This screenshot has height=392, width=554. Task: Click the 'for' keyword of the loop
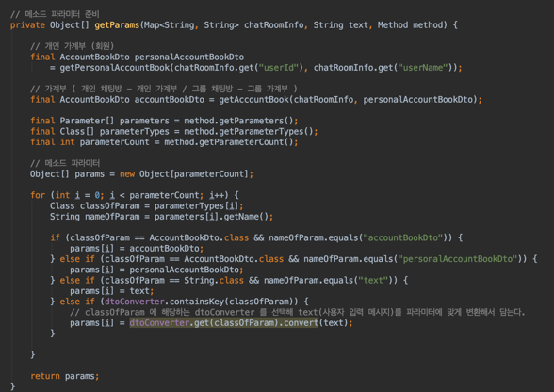coord(38,195)
